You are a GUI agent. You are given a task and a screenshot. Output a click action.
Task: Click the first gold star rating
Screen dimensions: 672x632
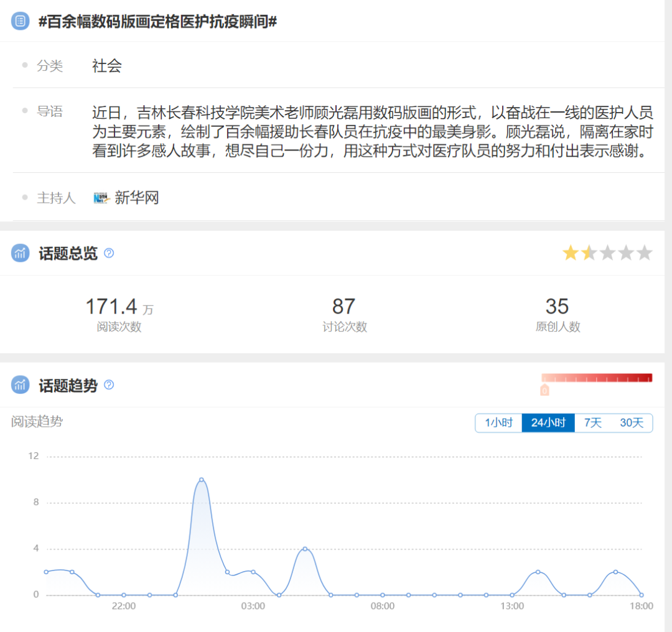click(x=570, y=253)
